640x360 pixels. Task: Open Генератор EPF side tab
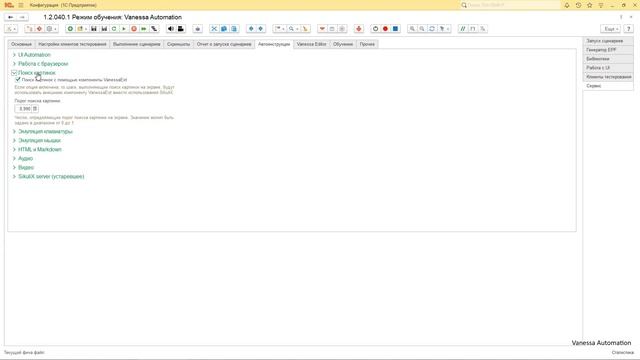[608, 50]
